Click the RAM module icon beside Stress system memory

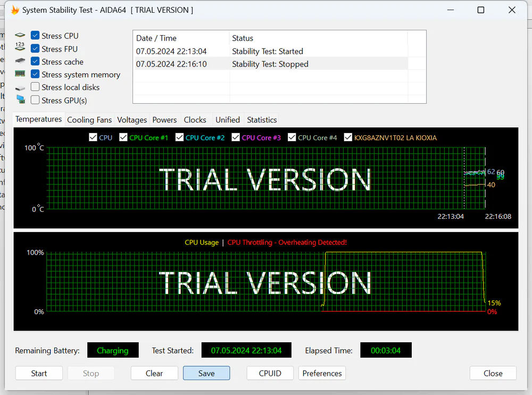click(x=20, y=73)
